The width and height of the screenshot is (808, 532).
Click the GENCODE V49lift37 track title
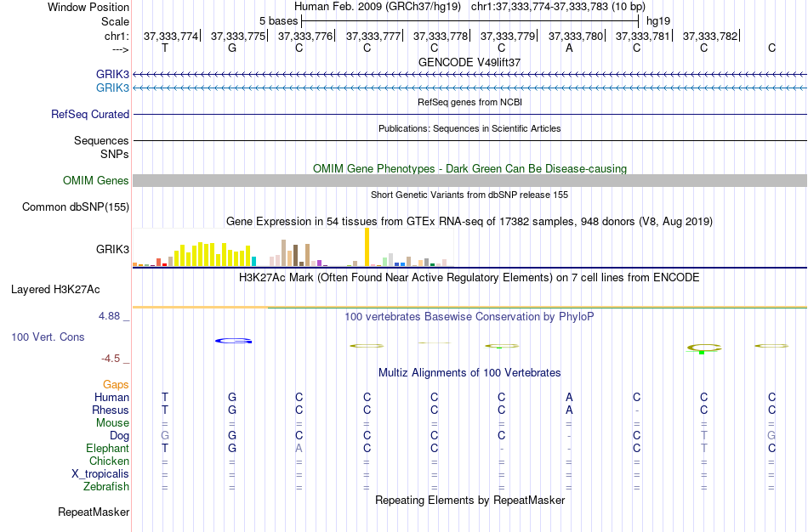click(469, 62)
